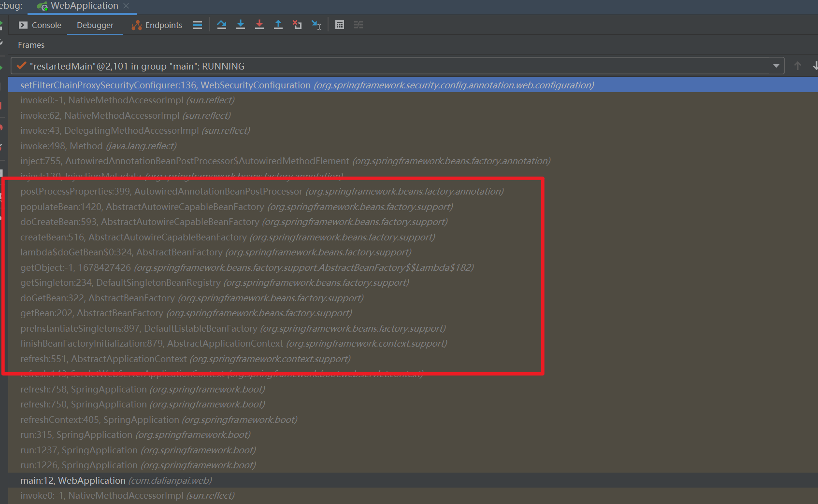Select setFilterChainProxySecurityConfigurer:136 frame
The width and height of the screenshot is (818, 504).
tap(413, 85)
